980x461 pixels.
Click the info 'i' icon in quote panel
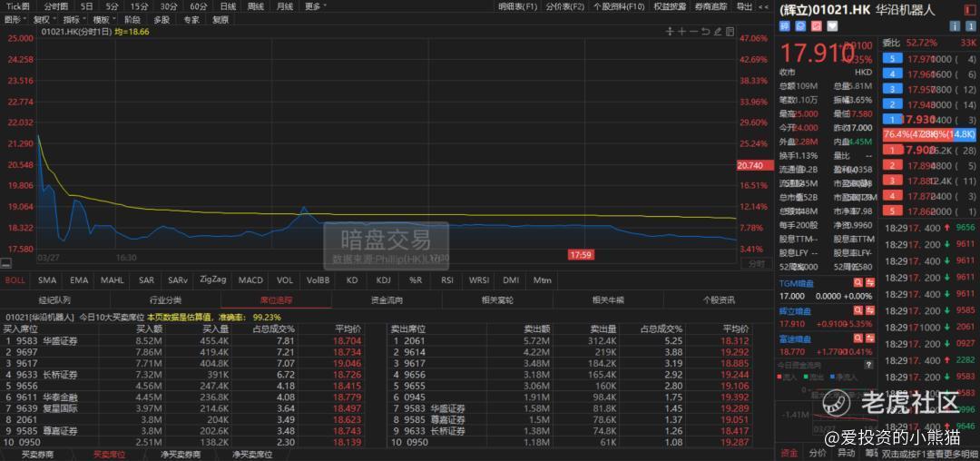(955, 25)
